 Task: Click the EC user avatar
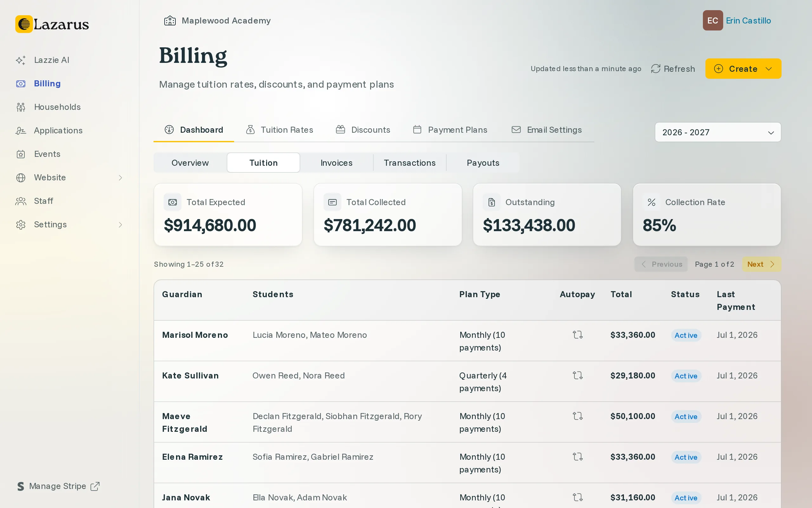(713, 21)
